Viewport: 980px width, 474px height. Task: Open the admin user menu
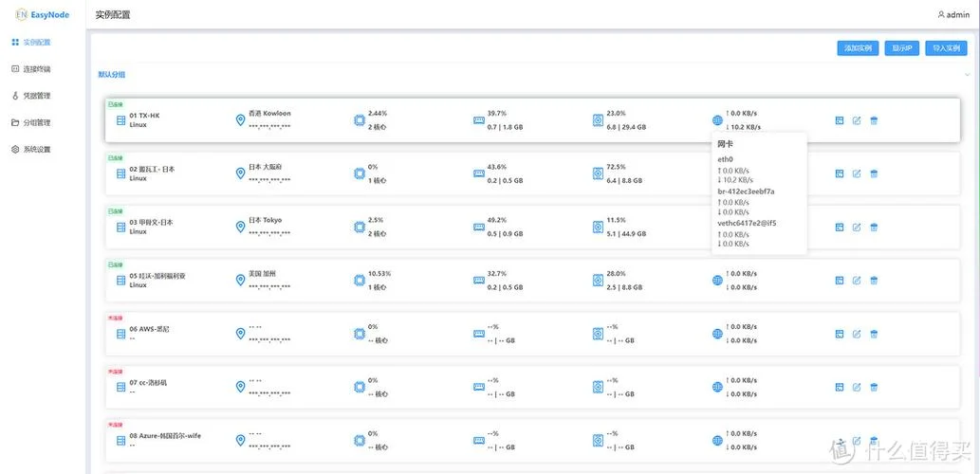953,14
